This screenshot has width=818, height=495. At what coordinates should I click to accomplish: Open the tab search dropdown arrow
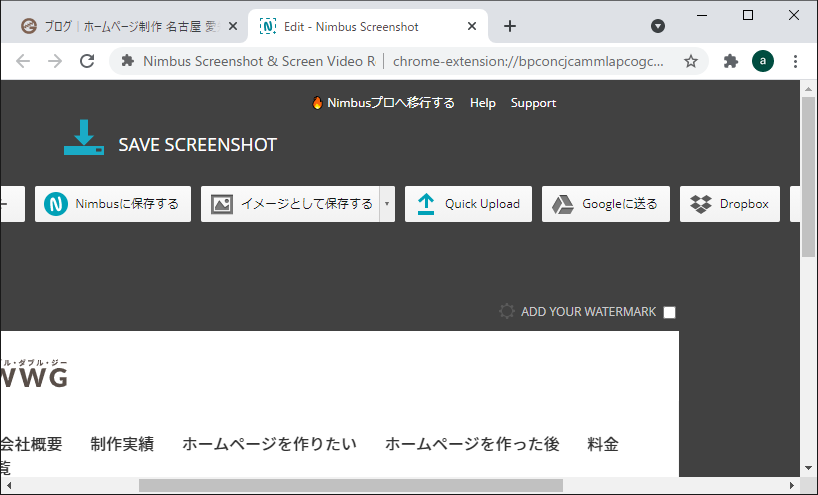coord(658,26)
